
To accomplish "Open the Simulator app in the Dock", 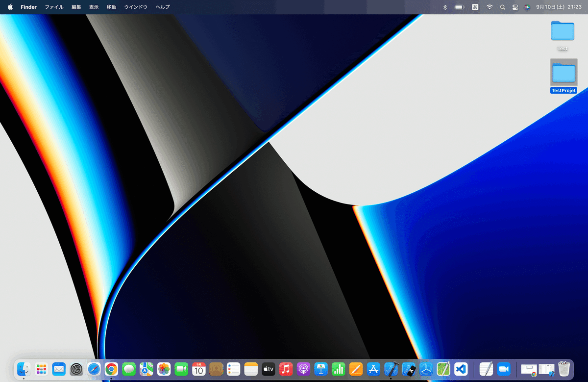I will [409, 369].
